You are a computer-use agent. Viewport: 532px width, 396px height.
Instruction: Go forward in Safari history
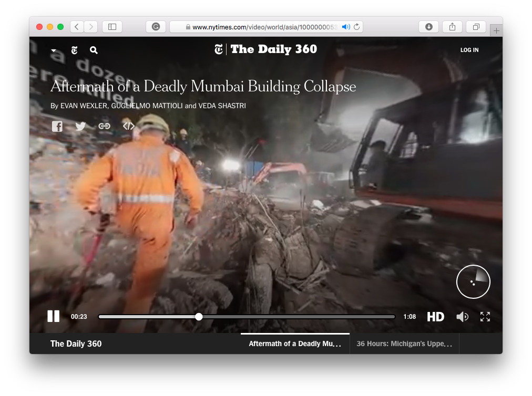click(91, 27)
